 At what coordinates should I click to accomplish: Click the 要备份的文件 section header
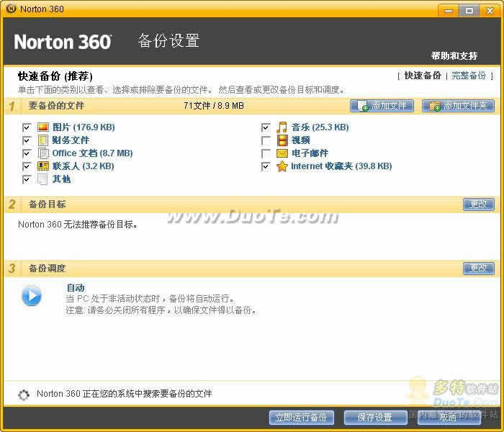pos(56,106)
